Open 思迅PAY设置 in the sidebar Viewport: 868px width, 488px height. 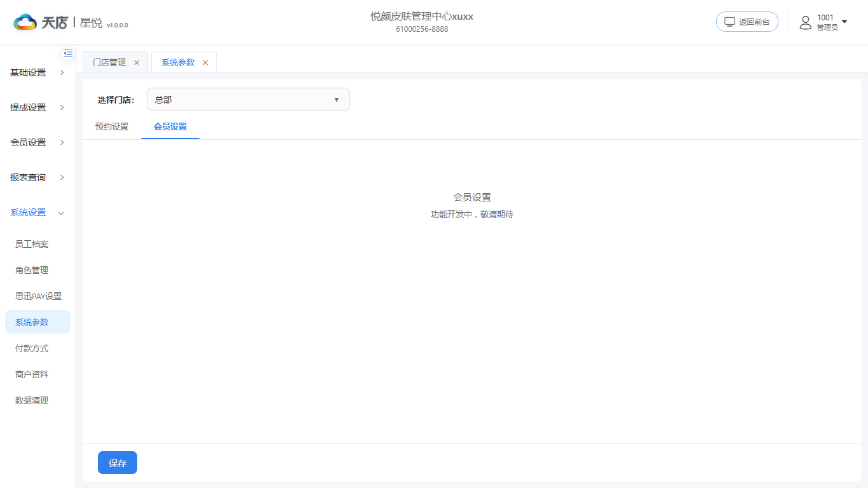(37, 296)
